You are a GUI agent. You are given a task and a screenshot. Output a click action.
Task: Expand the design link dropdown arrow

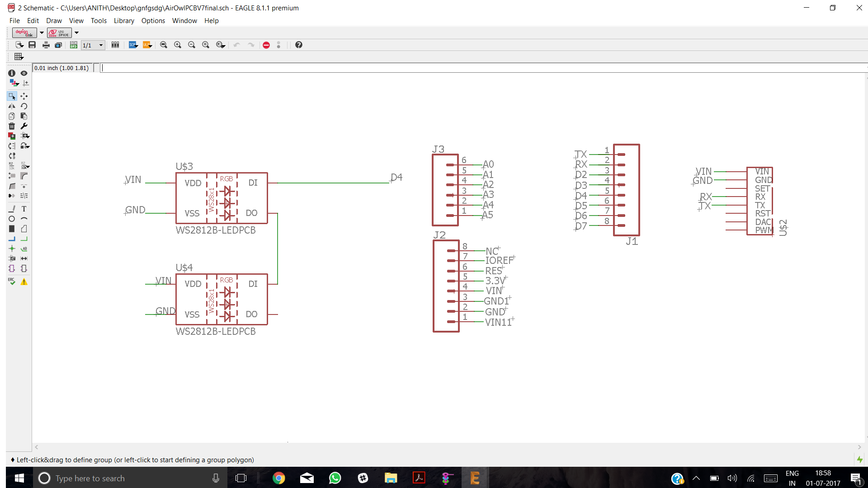coord(42,33)
